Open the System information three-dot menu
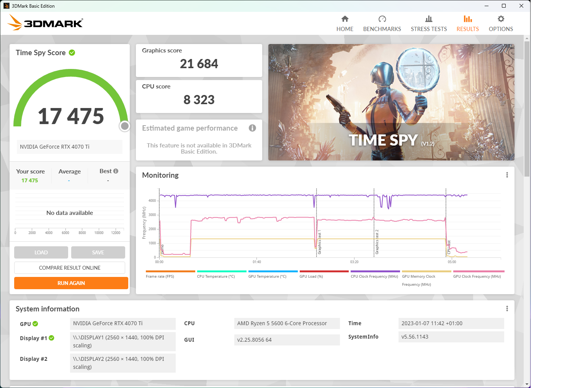The image size is (588, 388). coord(507,309)
